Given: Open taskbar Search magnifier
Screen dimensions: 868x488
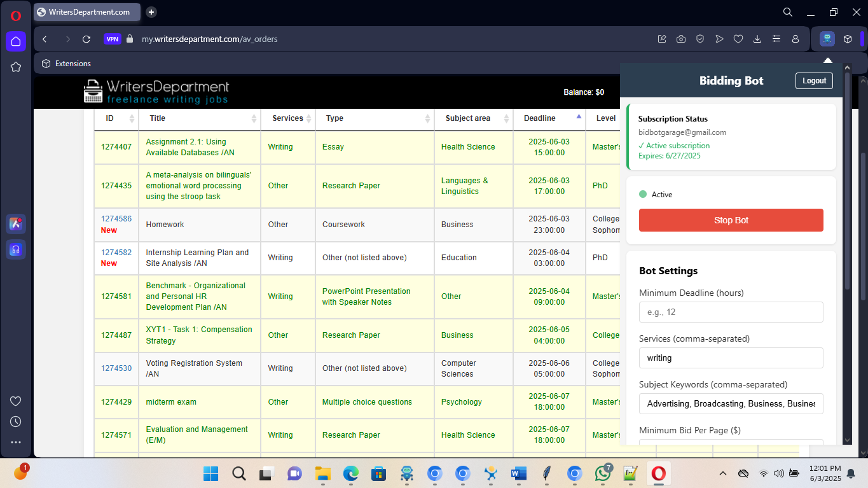Looking at the screenshot, I should [x=238, y=473].
